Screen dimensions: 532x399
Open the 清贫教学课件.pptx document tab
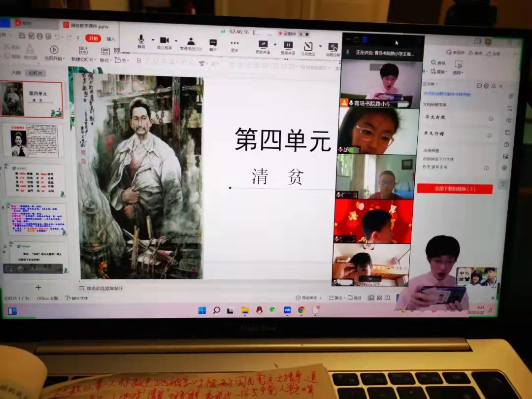pos(87,26)
